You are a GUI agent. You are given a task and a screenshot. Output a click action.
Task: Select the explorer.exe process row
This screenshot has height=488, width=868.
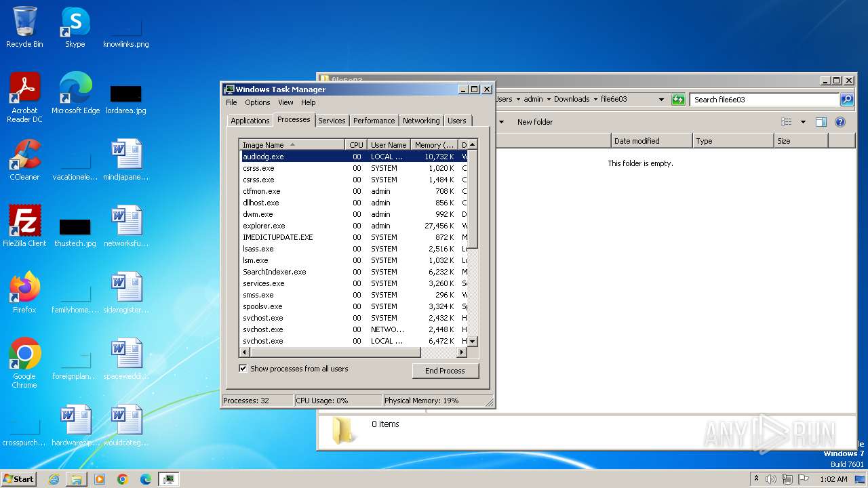click(353, 226)
